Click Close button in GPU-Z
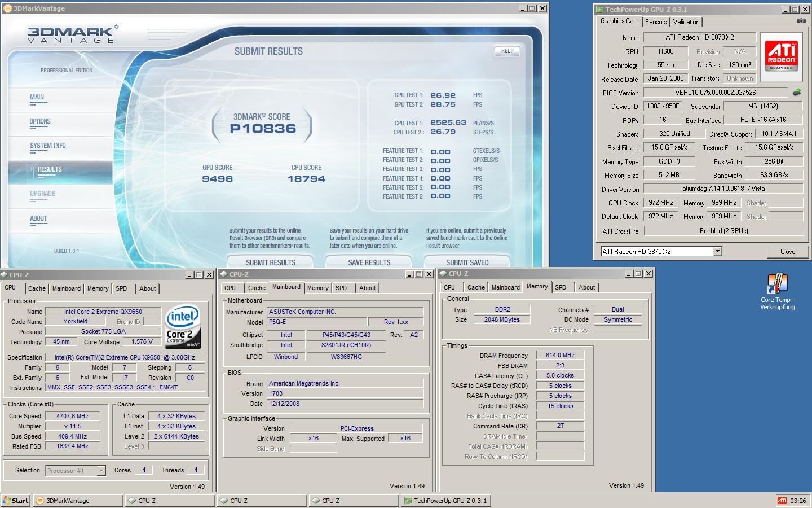The height and width of the screenshot is (508, 812). click(x=787, y=252)
